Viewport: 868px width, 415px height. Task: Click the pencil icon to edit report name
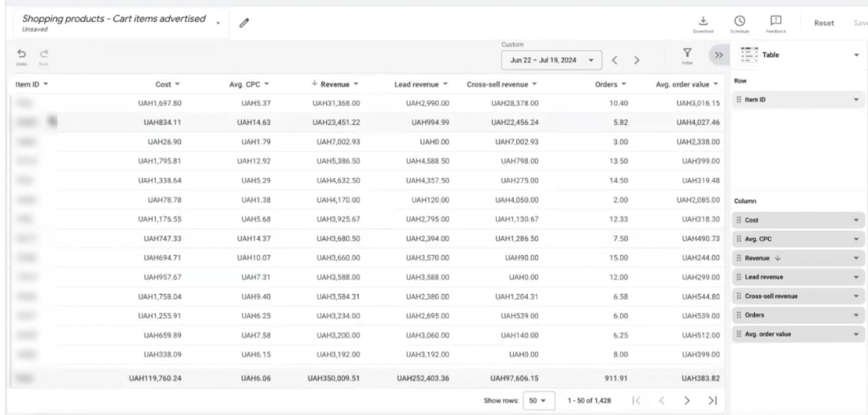(x=244, y=23)
